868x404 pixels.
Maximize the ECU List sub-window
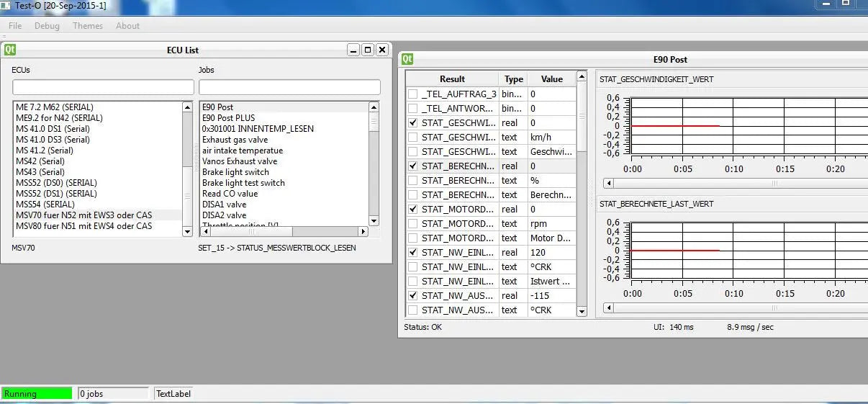[x=368, y=50]
